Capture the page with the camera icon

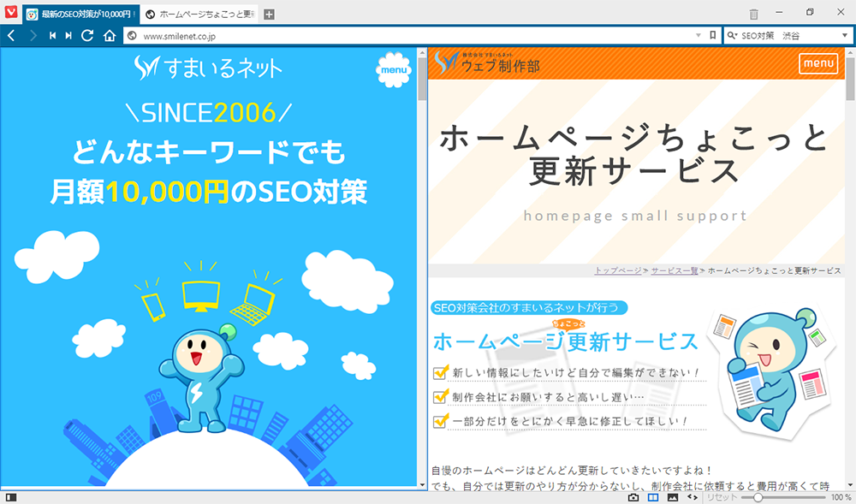pos(633,497)
